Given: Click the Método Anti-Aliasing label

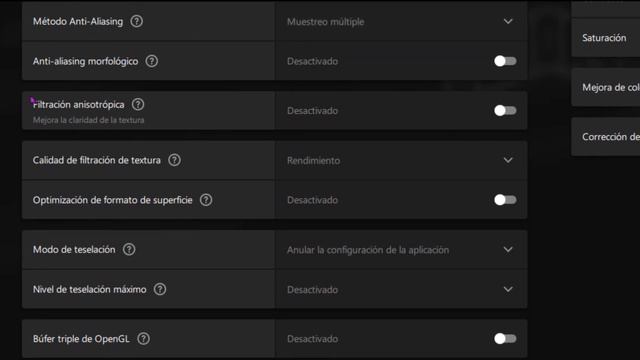Looking at the screenshot, I should click(78, 21).
